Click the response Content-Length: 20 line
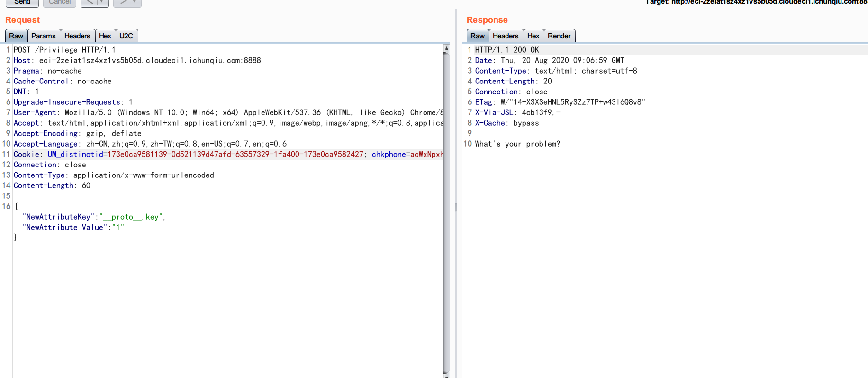Screen dimensions: 868x378 pyautogui.click(x=514, y=81)
